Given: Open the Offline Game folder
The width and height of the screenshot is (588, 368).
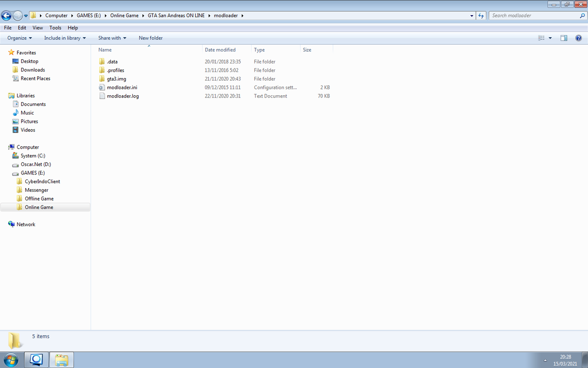Looking at the screenshot, I should (39, 199).
